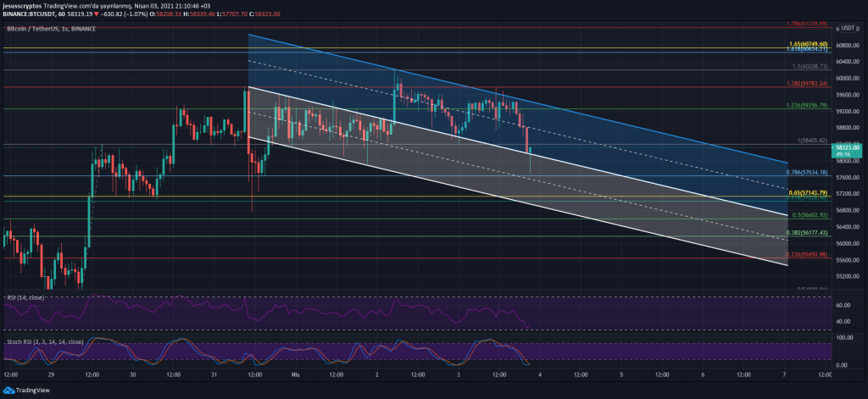
Task: Click the jesusscryptos author name
Action: tap(22, 7)
